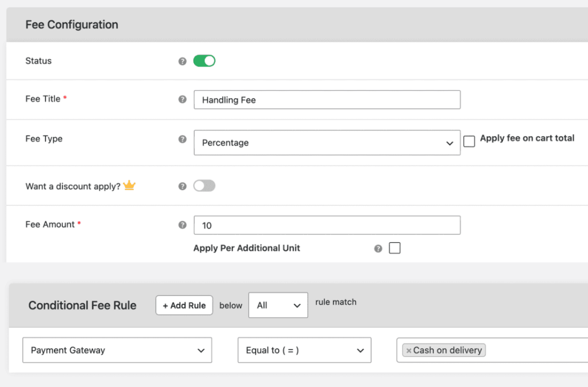
Task: Click the help icon next to Fee Title
Action: point(182,99)
